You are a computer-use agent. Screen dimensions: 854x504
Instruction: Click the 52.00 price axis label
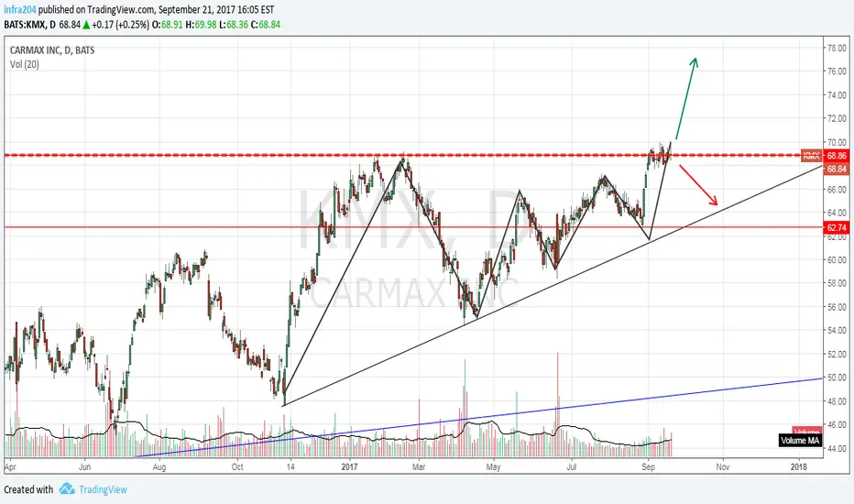[x=837, y=354]
